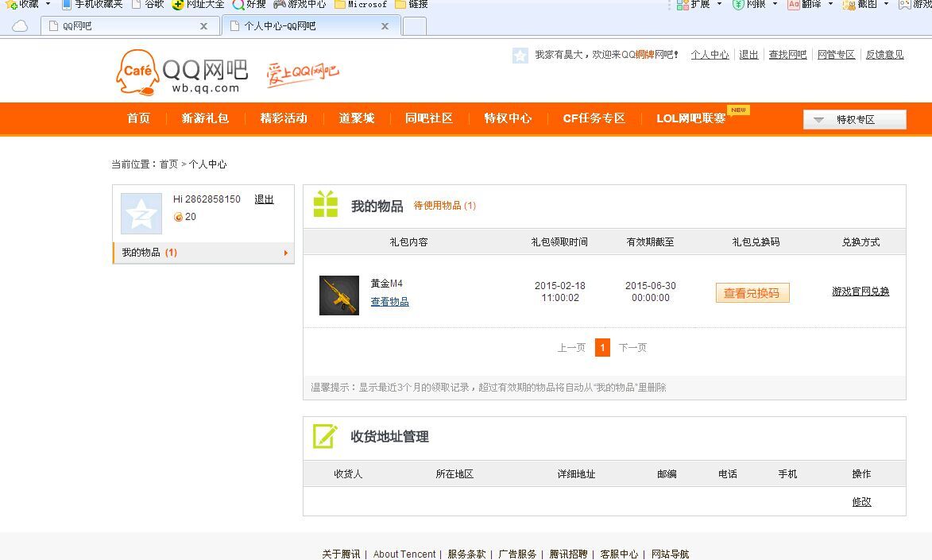Image resolution: width=932 pixels, height=560 pixels.
Task: Click the 收货地址管理 edit pencil icon
Action: click(x=325, y=436)
